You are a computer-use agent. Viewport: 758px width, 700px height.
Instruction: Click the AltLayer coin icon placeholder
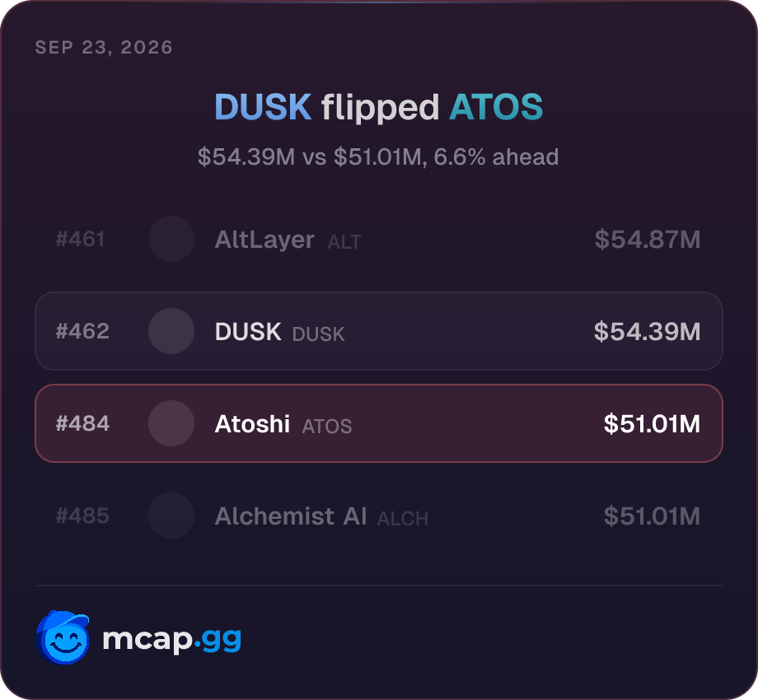point(171,239)
